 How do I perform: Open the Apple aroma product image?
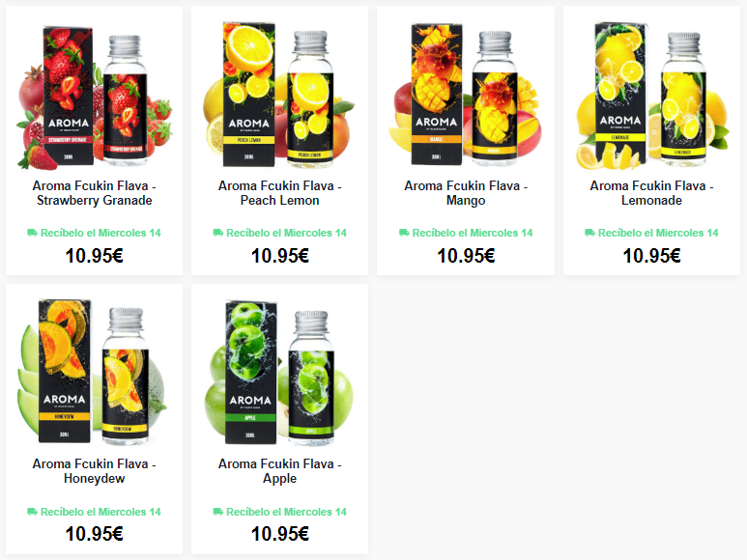click(x=279, y=372)
